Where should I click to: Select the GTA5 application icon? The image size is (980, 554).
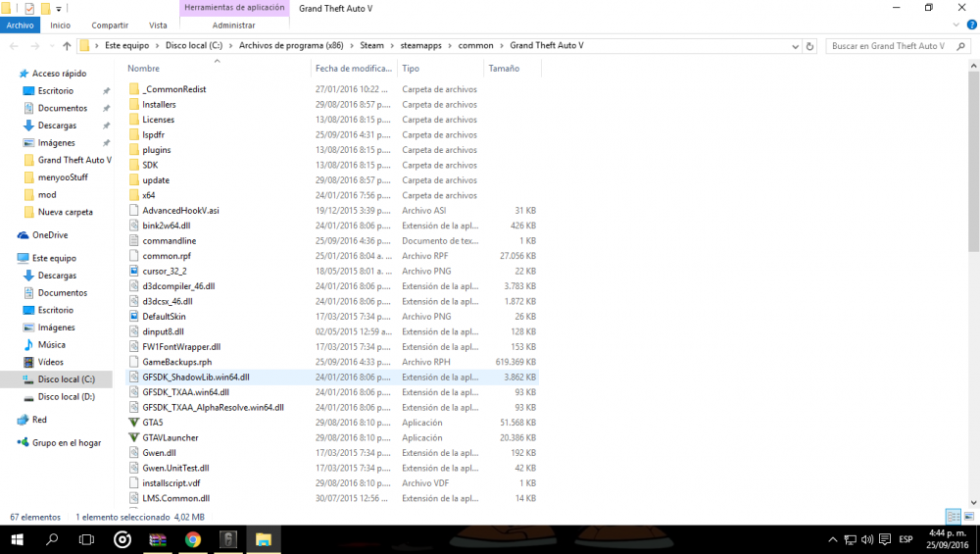tap(133, 423)
